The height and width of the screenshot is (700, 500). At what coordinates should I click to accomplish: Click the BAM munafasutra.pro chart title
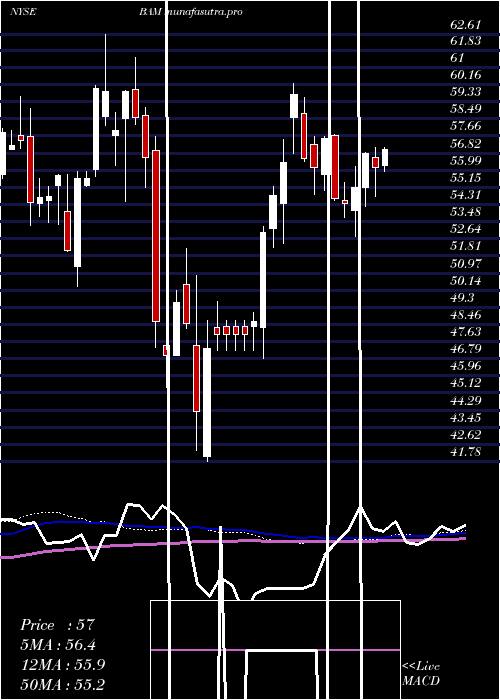(191, 12)
